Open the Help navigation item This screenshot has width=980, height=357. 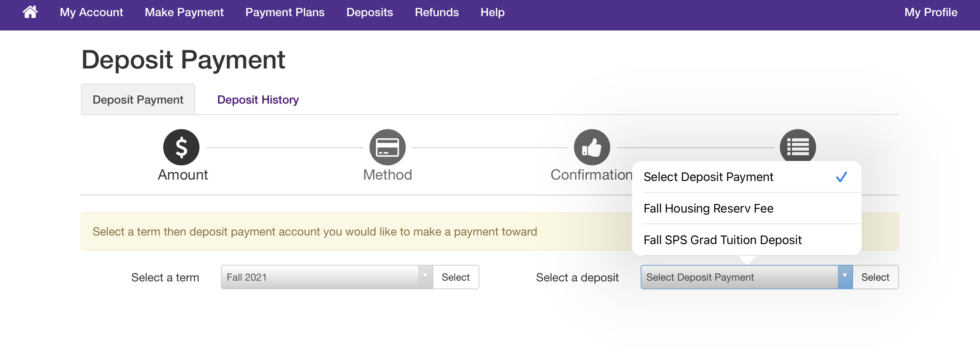[x=492, y=12]
